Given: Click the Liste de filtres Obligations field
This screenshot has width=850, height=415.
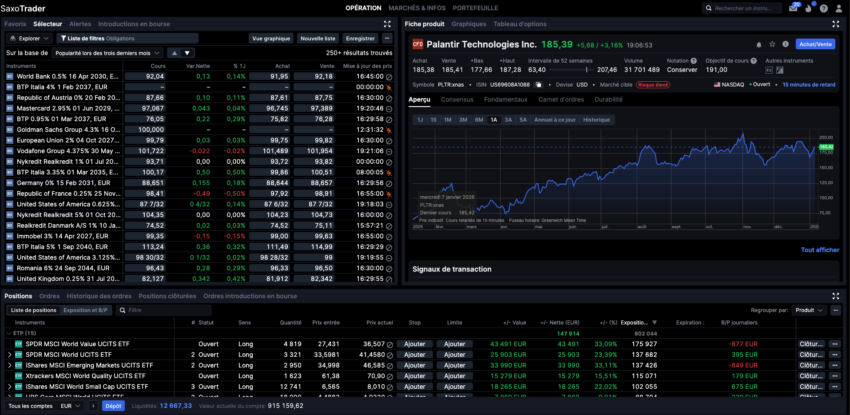Looking at the screenshot, I should [x=127, y=38].
